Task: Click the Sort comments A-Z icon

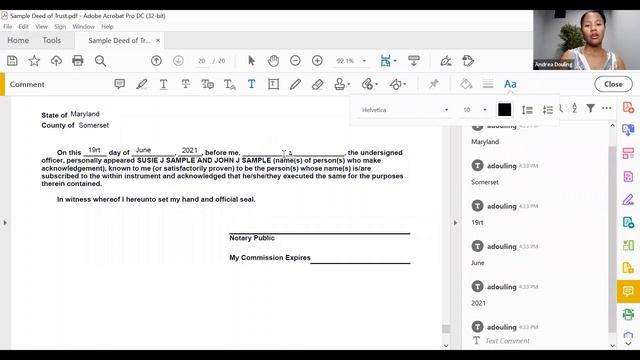Action: coord(574,108)
